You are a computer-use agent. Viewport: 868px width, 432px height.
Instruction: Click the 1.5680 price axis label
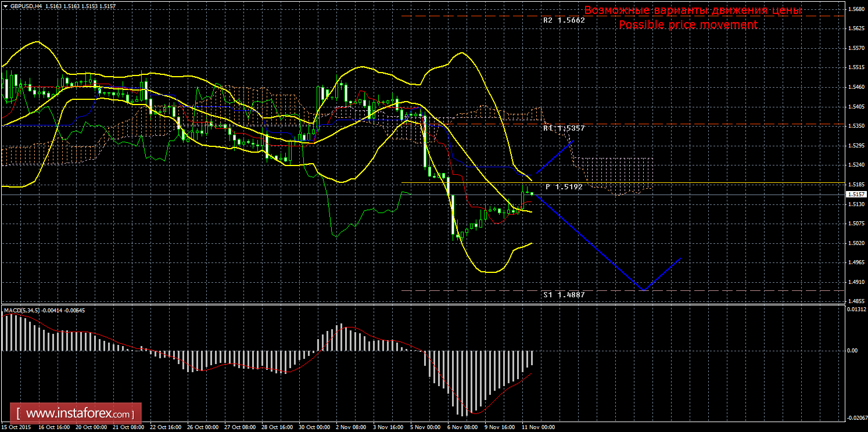pyautogui.click(x=854, y=9)
